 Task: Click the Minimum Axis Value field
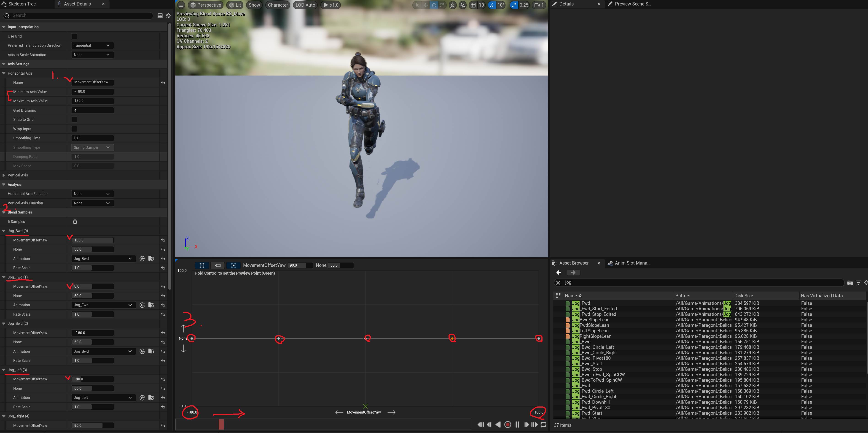click(x=93, y=91)
